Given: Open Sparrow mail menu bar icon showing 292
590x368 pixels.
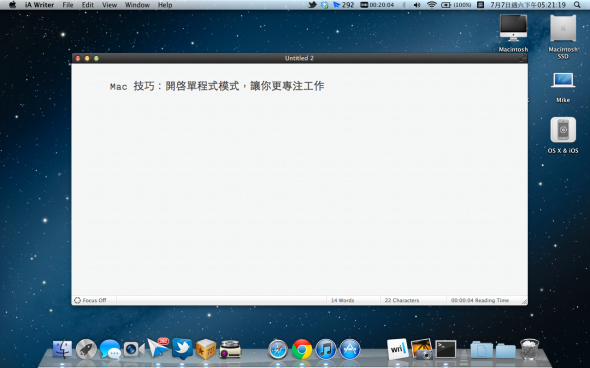Looking at the screenshot, I should click(x=344, y=5).
